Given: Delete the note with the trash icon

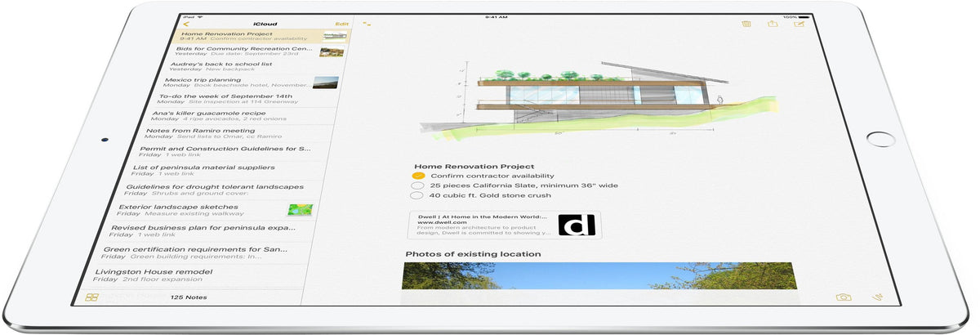Looking at the screenshot, I should click(x=746, y=25).
